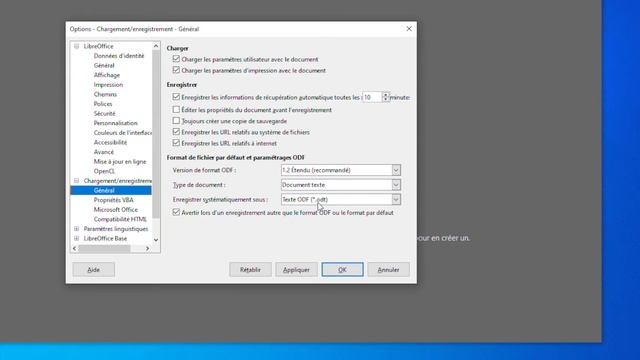The width and height of the screenshot is (640, 360).
Task: Select Propriétés VBA in the tree
Action: (113, 200)
